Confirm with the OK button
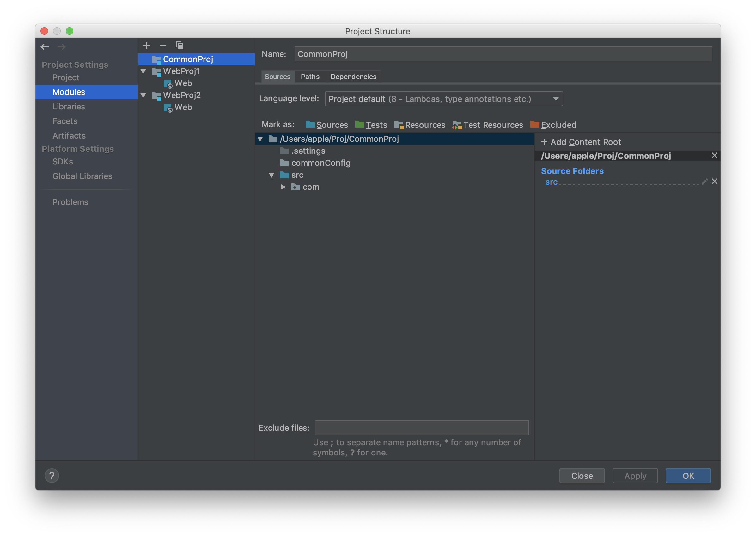Image resolution: width=756 pixels, height=537 pixels. pos(688,476)
